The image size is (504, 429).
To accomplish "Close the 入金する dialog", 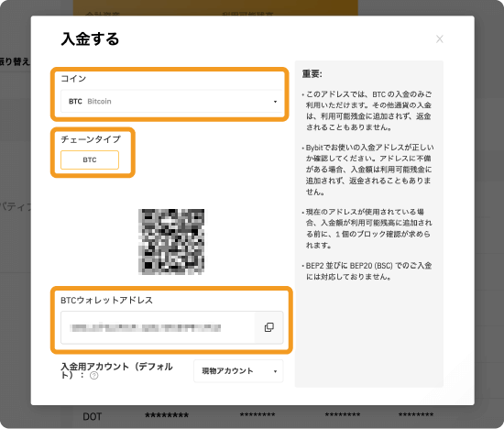I will (x=439, y=38).
